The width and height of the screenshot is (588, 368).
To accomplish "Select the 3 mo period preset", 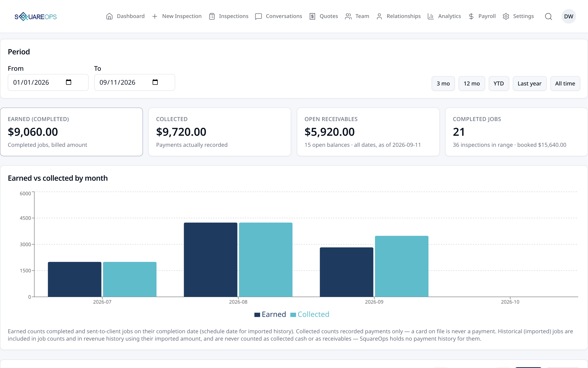I will click(x=443, y=83).
